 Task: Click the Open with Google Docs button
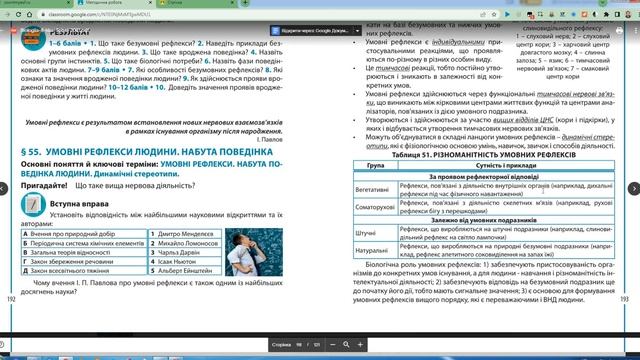pyautogui.click(x=311, y=31)
